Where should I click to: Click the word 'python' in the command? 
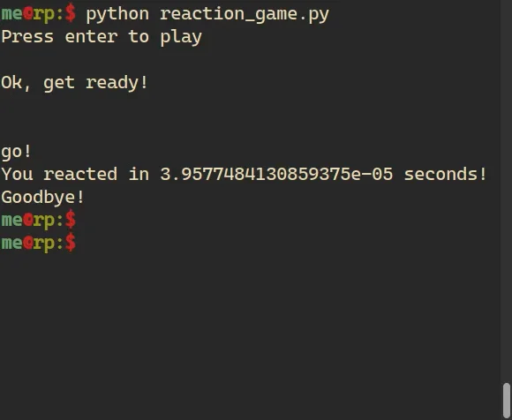(x=117, y=15)
